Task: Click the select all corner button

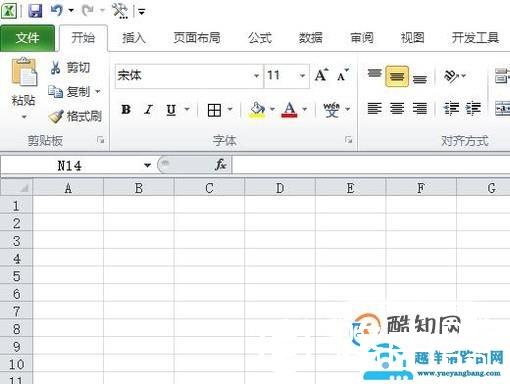Action: click(x=17, y=188)
